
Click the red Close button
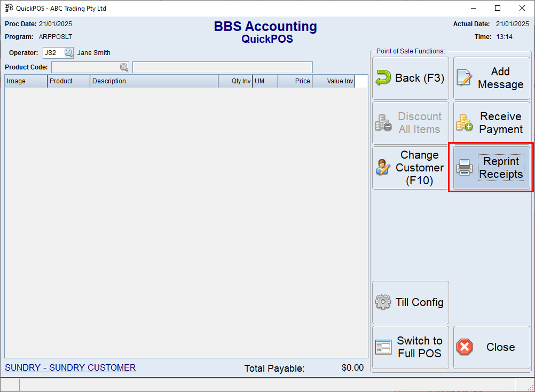(x=492, y=347)
